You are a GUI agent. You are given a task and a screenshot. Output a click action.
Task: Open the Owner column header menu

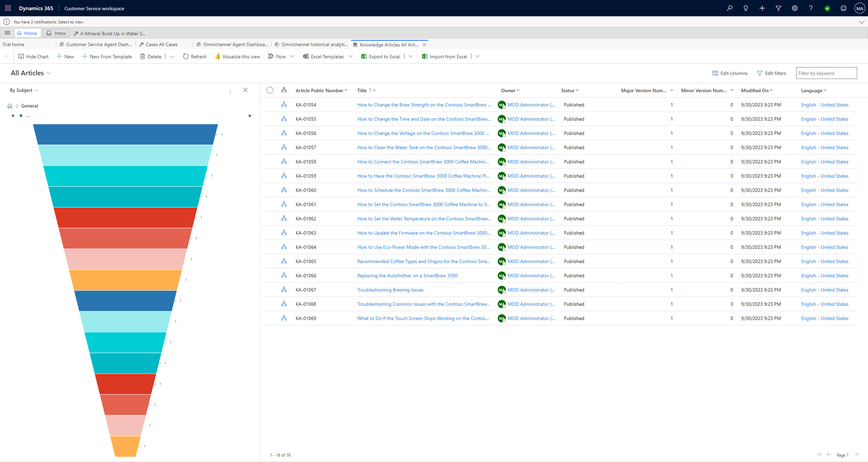(x=510, y=91)
